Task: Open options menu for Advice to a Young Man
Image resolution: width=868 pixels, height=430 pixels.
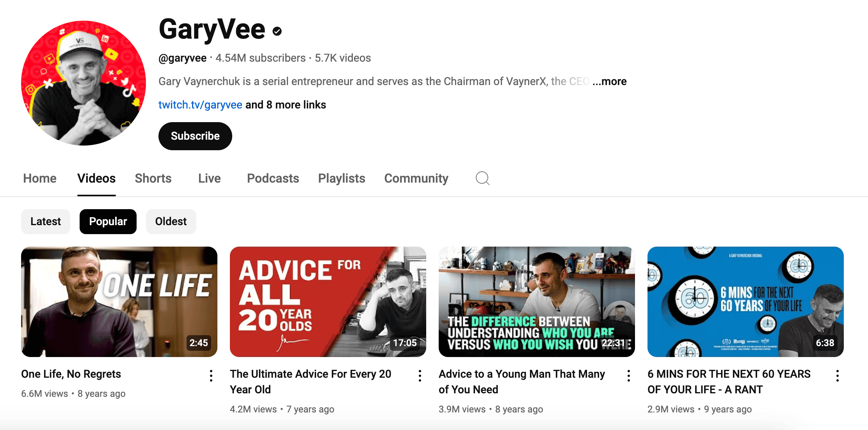Action: pyautogui.click(x=629, y=376)
